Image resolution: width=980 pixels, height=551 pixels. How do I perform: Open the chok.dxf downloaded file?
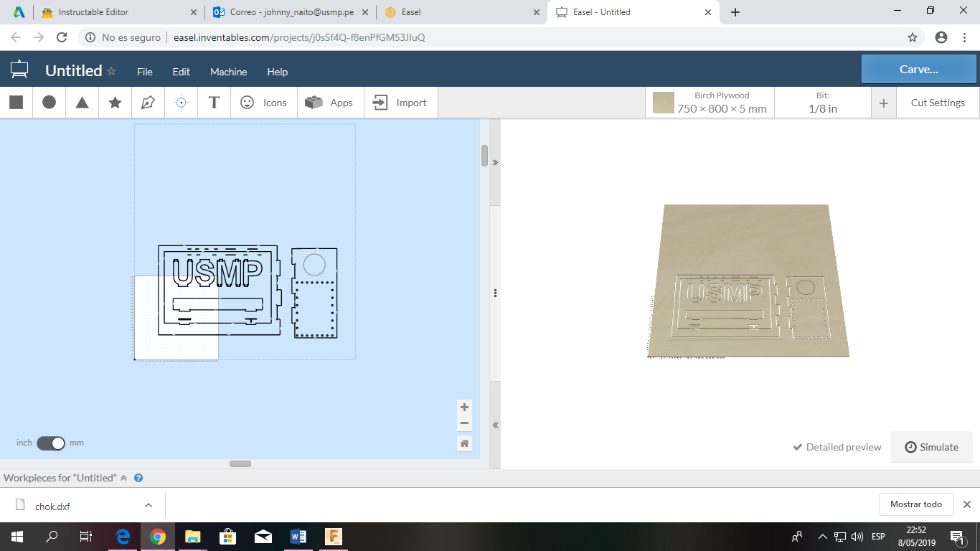pos(52,506)
